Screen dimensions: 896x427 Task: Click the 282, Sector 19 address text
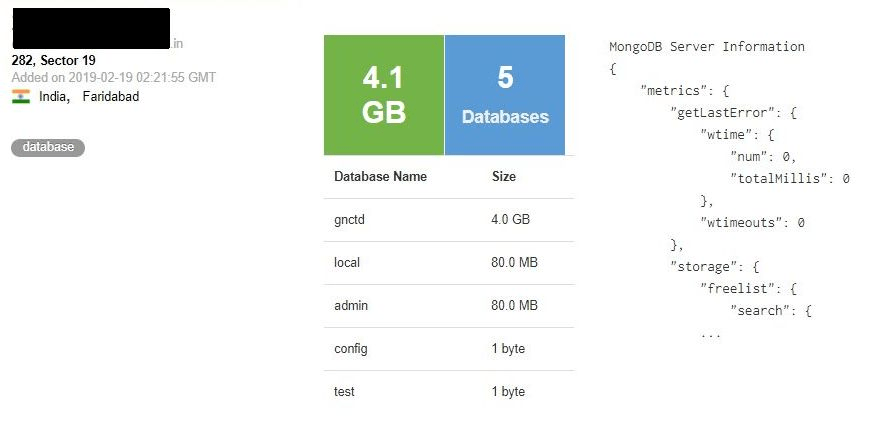(x=53, y=61)
